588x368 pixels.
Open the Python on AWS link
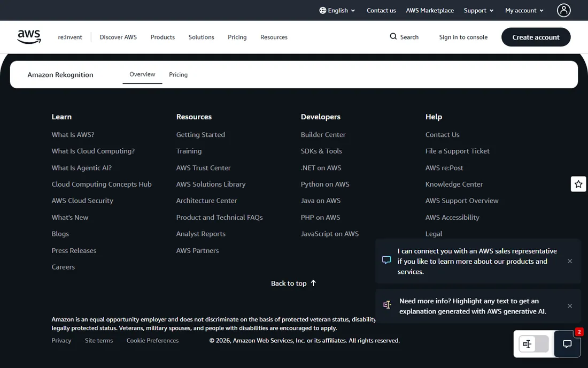(325, 184)
